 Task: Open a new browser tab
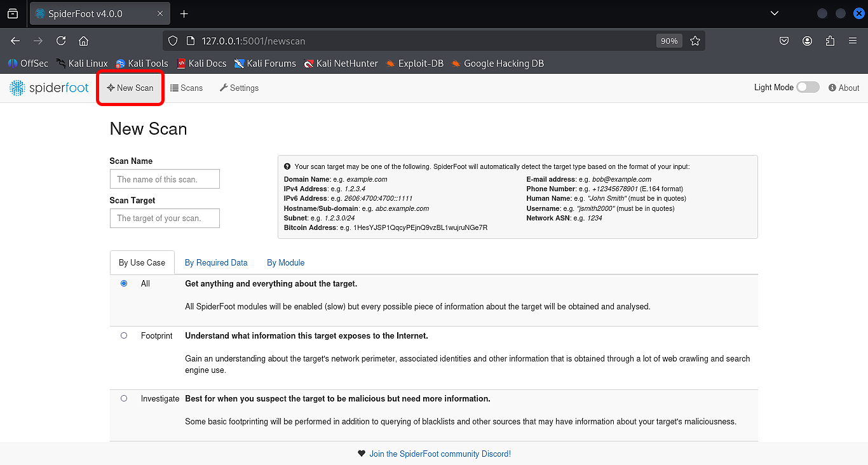pyautogui.click(x=184, y=13)
